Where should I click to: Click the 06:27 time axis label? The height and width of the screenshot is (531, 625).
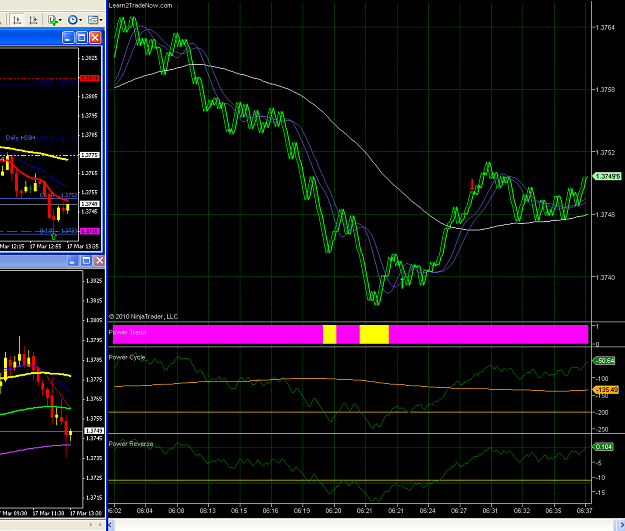[458, 510]
